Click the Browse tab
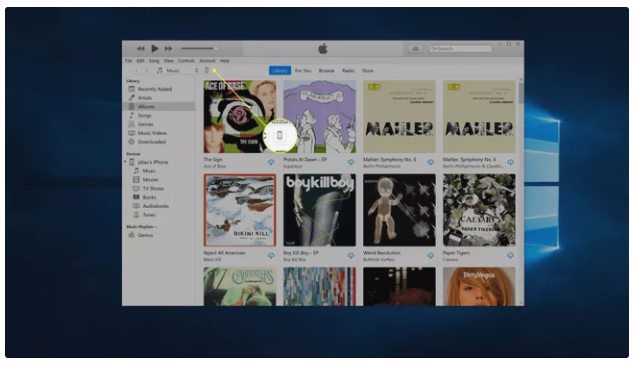Viewport: 639px width, 367px height. click(326, 70)
